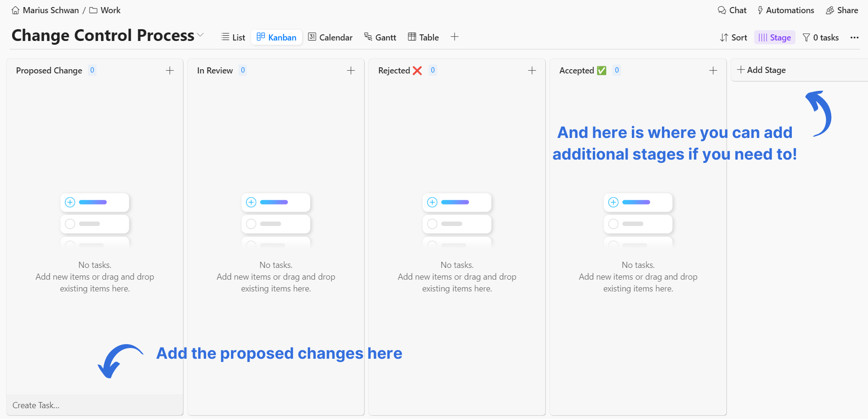Click Add Stage to create a column
The height and width of the screenshot is (419, 868).
762,70
